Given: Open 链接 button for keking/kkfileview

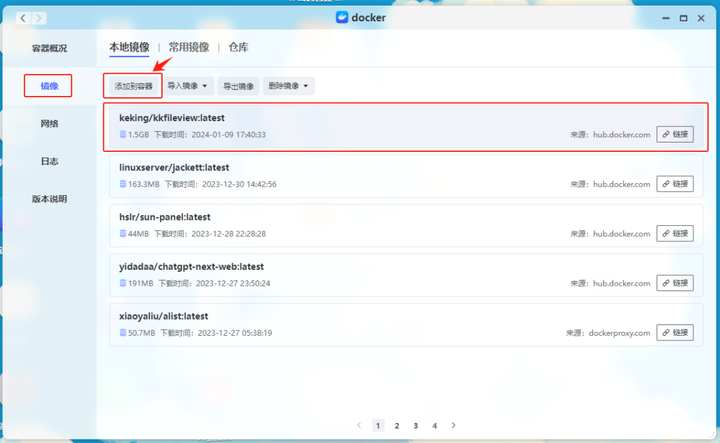Looking at the screenshot, I should point(675,135).
